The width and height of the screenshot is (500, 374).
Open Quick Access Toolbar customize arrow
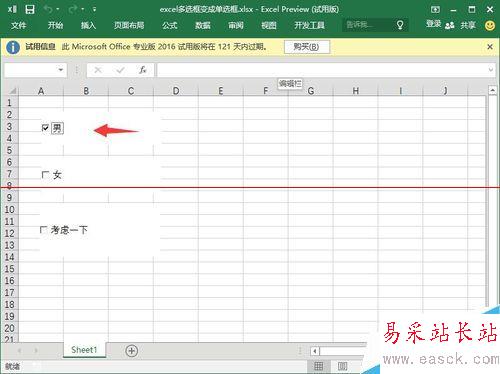(x=95, y=9)
